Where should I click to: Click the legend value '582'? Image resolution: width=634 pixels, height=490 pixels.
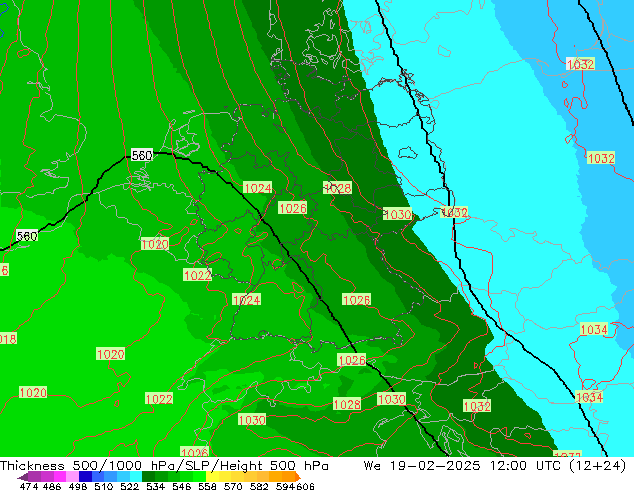[x=259, y=486]
